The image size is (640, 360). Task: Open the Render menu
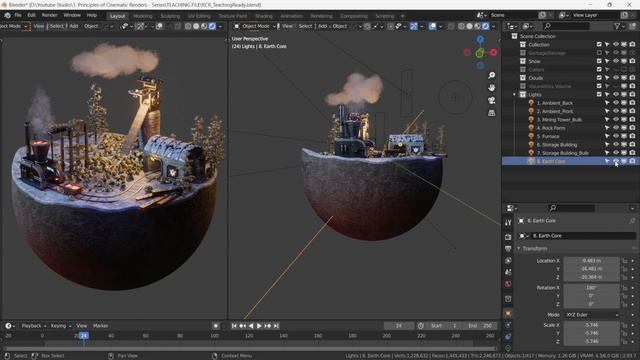coord(49,15)
